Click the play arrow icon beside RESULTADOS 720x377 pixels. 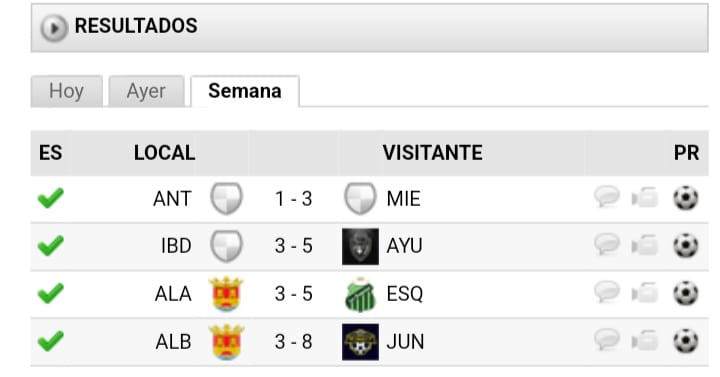(54, 28)
